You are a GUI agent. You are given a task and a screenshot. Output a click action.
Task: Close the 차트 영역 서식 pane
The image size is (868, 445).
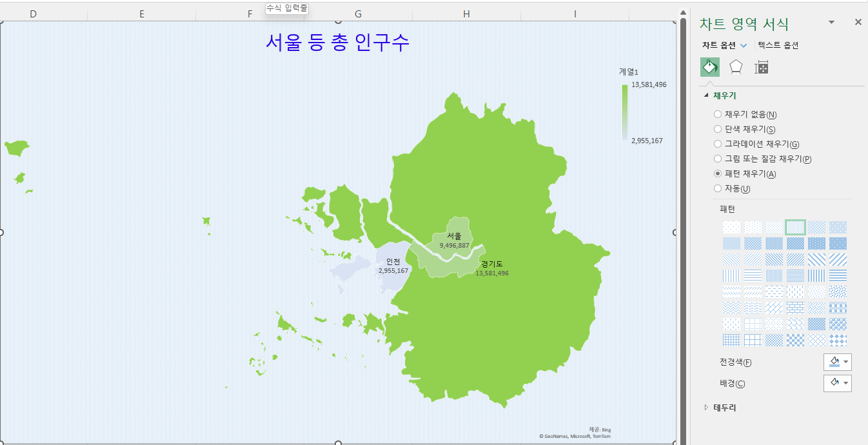point(858,22)
